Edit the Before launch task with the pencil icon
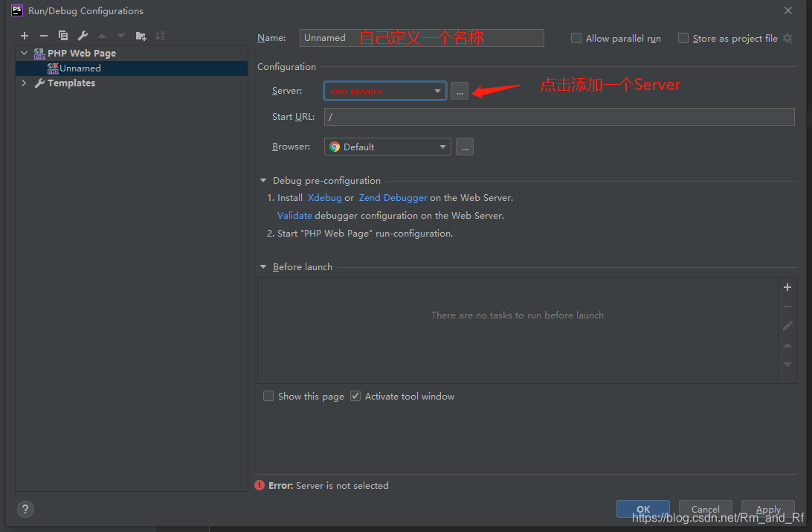812x532 pixels. point(787,326)
